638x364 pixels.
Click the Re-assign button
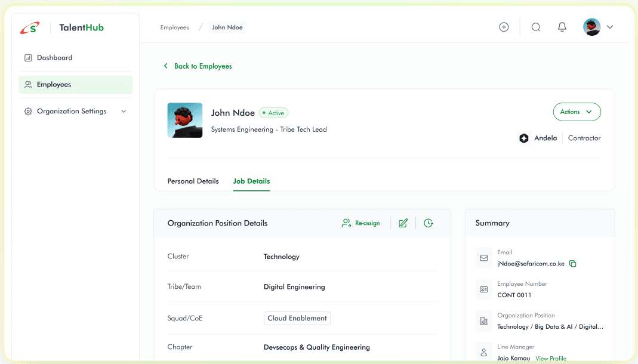coord(360,223)
